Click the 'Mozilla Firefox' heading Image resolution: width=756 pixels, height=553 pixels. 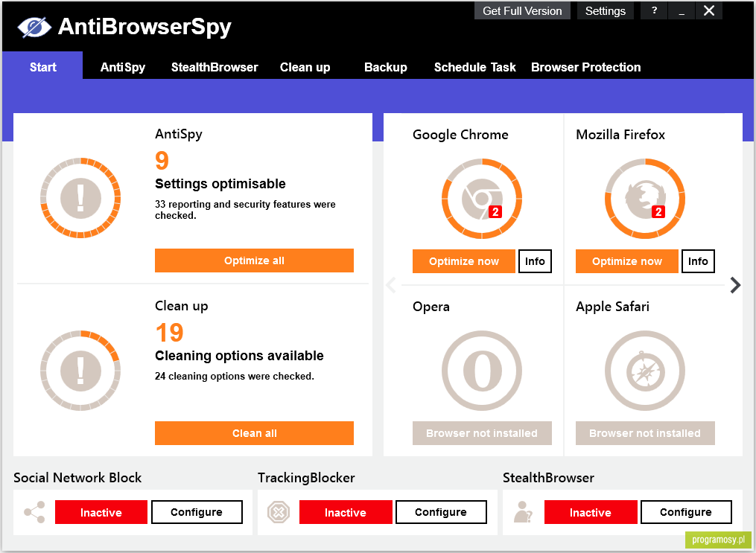pos(620,135)
